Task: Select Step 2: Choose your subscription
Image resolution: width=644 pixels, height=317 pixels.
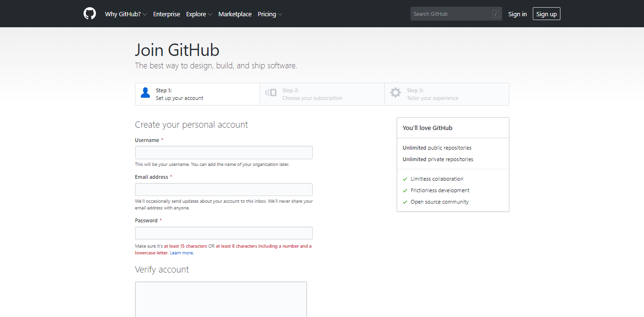Action: coord(322,94)
